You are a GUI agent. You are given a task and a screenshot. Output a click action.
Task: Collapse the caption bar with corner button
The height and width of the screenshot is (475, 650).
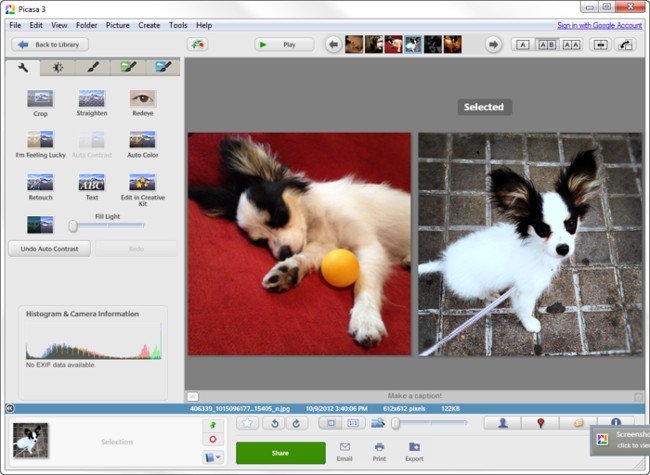coord(192,397)
